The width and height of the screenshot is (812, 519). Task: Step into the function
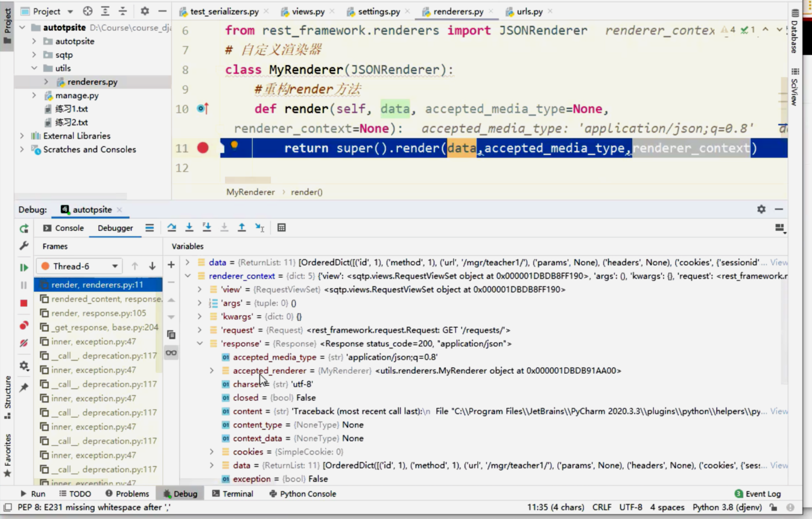[x=189, y=227]
